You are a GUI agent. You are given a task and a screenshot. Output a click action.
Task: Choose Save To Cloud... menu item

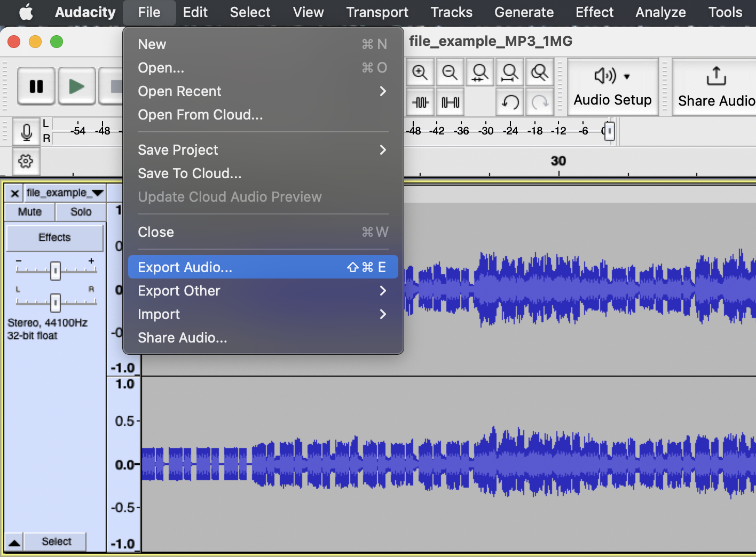263,173
